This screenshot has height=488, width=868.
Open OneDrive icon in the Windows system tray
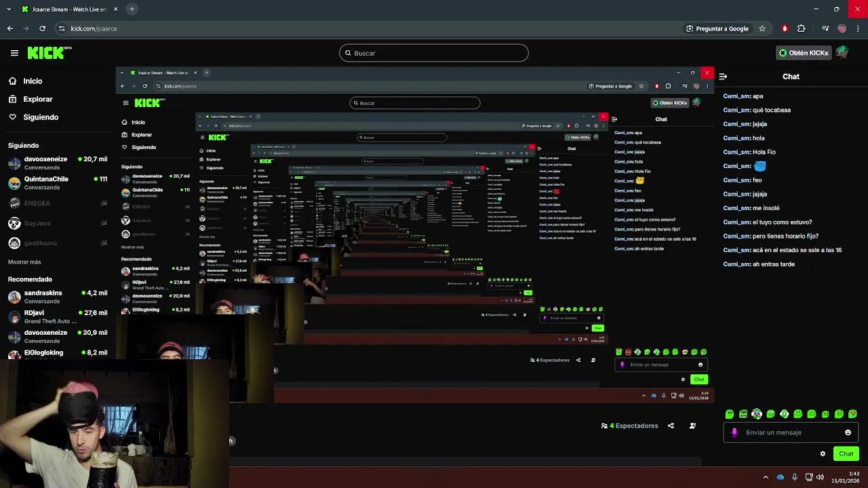click(x=780, y=477)
